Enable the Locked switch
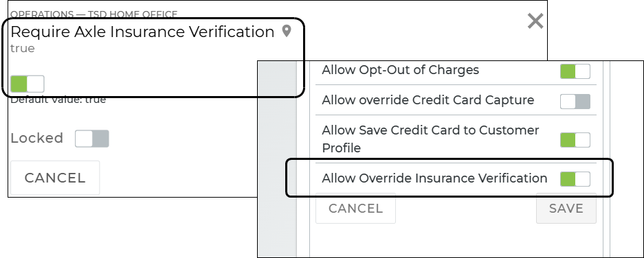Screen dimensions: 644x258 pos(92,139)
